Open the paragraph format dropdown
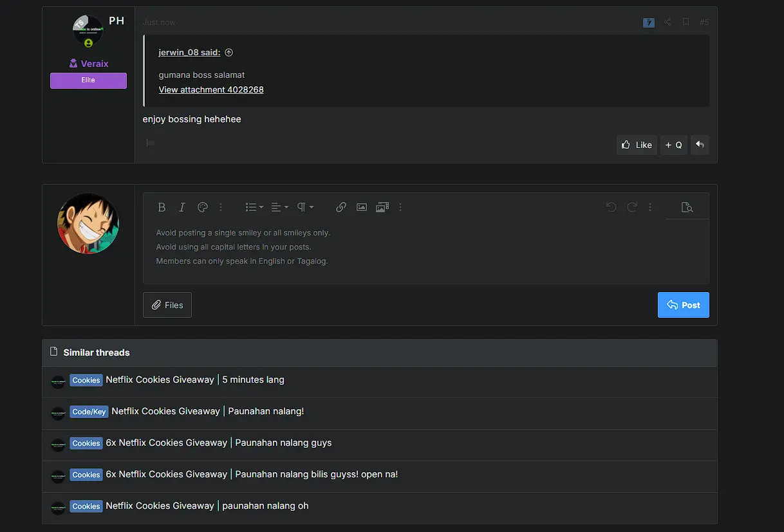The width and height of the screenshot is (784, 532). coord(305,207)
